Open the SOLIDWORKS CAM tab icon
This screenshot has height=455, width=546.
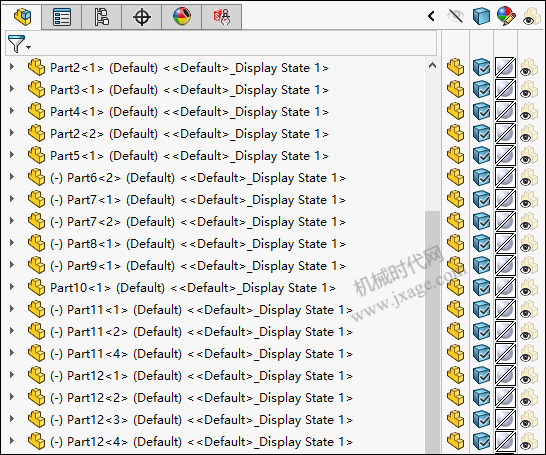coord(222,17)
